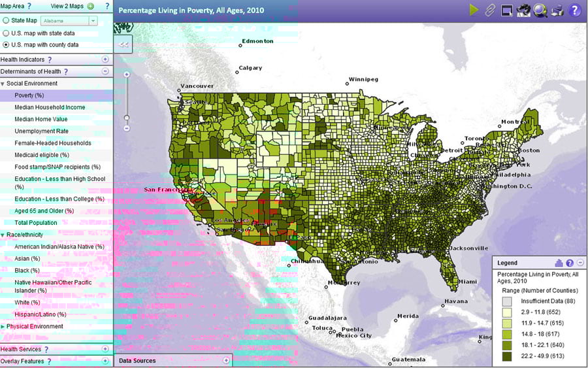Click the Insufficient Data legend swatch

(506, 301)
